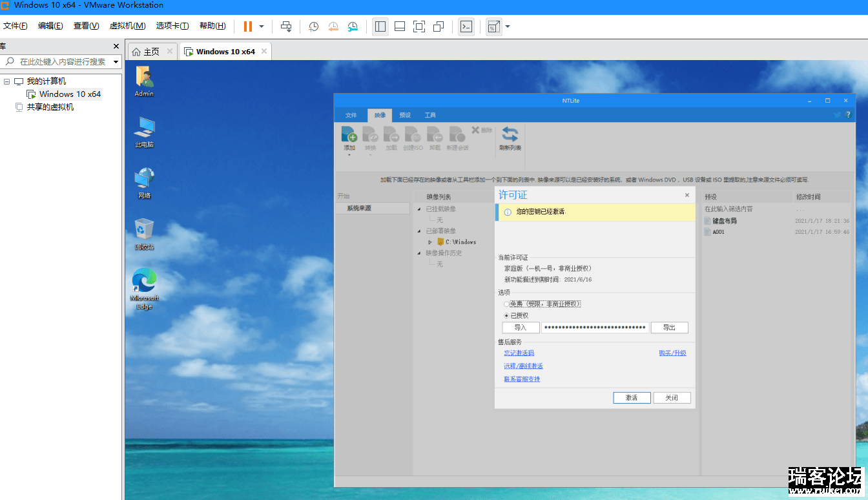Screen dimensions: 868x500
Task: Click the Create ISO (创建ISO) icon
Action: (x=413, y=134)
